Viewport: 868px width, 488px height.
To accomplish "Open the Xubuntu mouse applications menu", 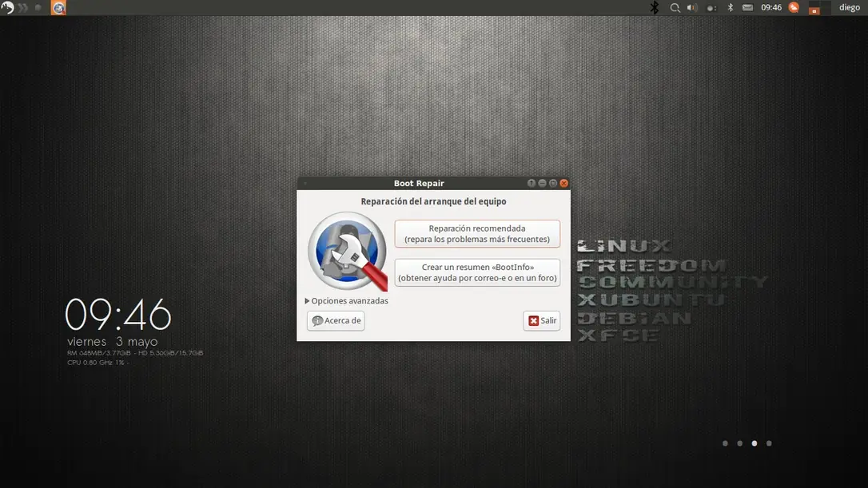I will (7, 8).
